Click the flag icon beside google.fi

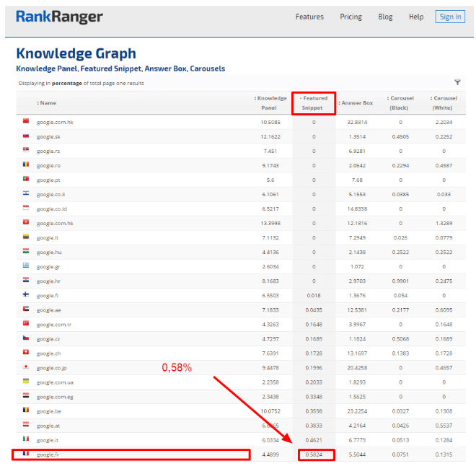click(x=26, y=295)
